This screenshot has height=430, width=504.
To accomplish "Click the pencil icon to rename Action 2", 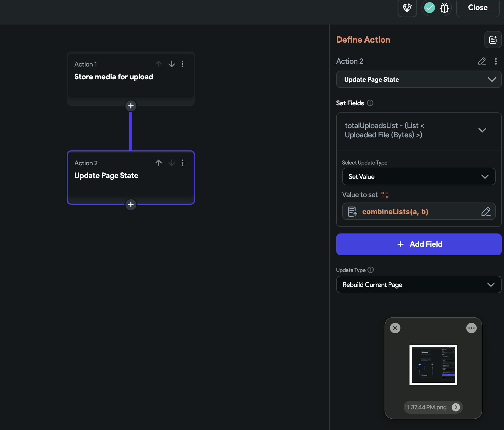I will click(482, 61).
